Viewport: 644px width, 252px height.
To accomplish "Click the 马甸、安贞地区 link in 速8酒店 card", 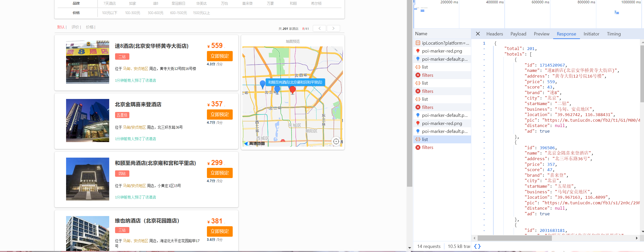I will [135, 69].
